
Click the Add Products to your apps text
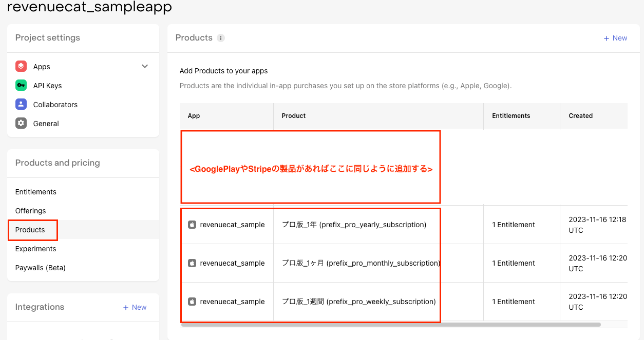coord(223,71)
